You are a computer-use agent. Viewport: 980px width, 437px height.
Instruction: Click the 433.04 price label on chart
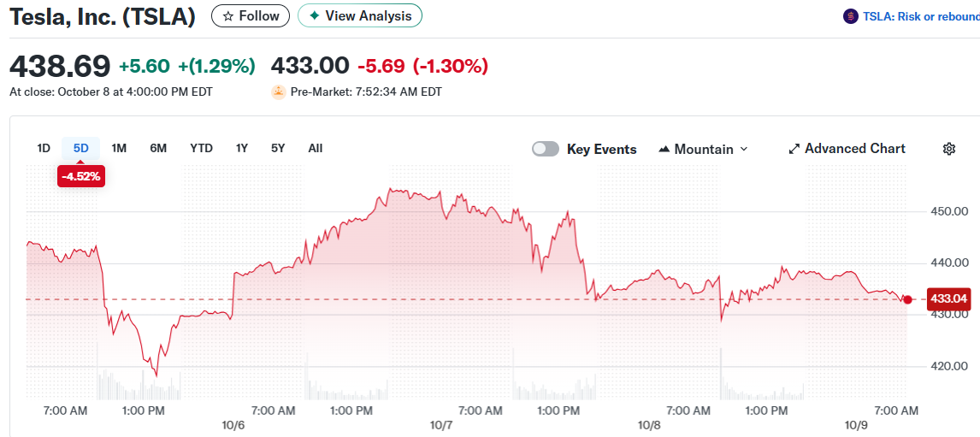click(x=949, y=298)
